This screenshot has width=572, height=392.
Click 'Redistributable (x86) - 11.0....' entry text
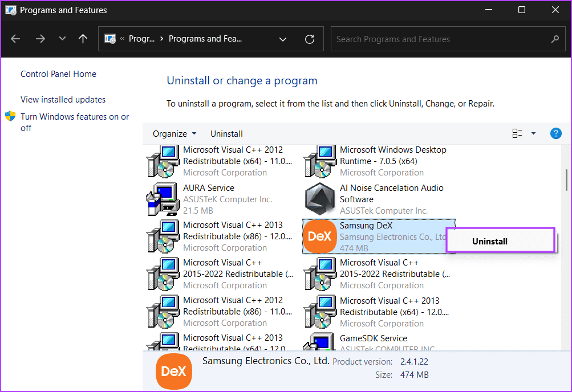click(x=237, y=312)
